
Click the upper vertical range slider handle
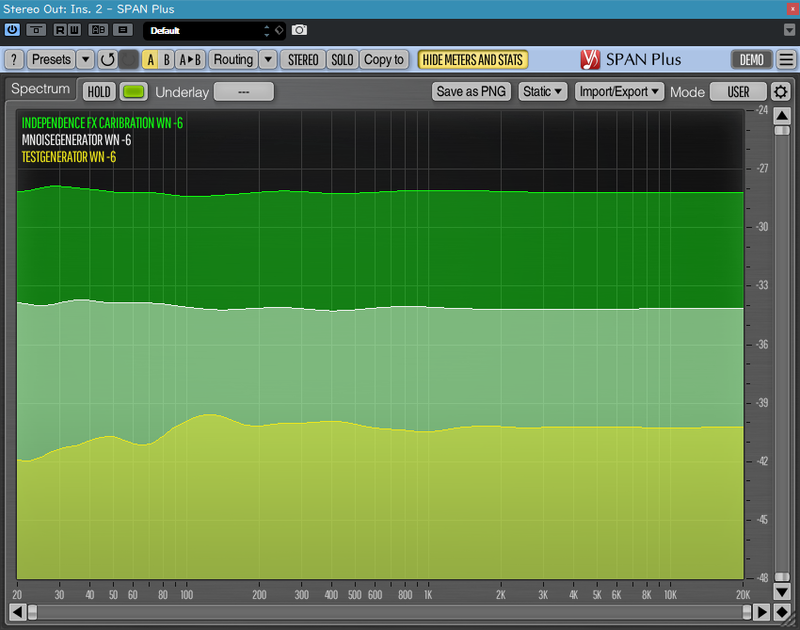pos(782,131)
